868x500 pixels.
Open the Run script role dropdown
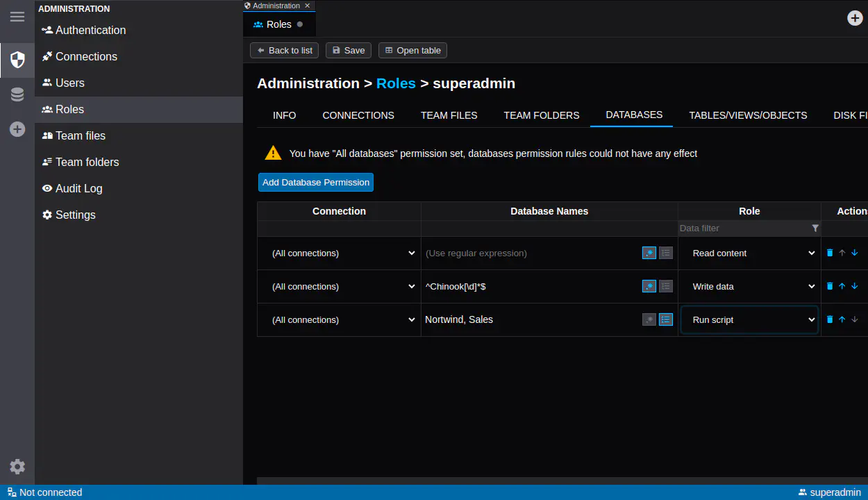(x=749, y=320)
